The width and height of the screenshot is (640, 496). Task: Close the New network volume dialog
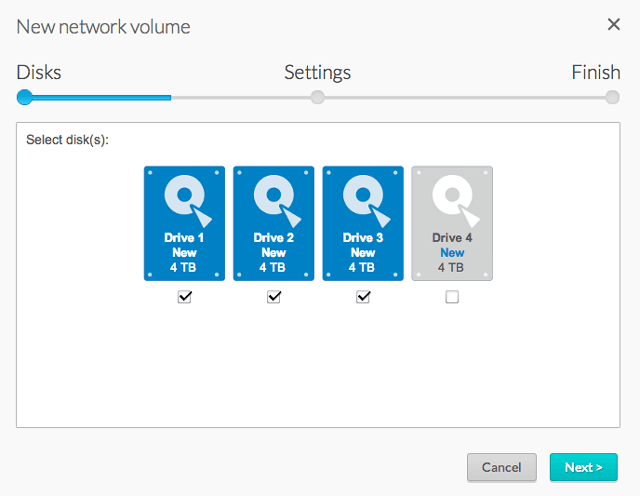(613, 24)
